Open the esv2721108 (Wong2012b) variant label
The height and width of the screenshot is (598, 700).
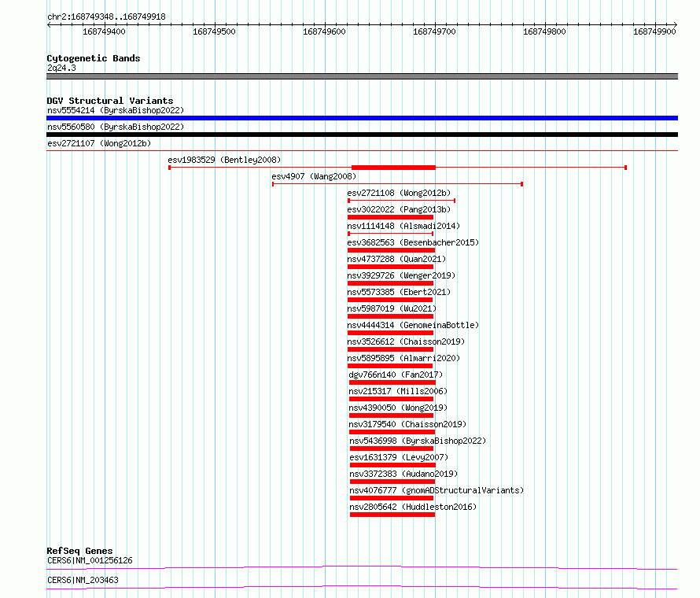399,193
